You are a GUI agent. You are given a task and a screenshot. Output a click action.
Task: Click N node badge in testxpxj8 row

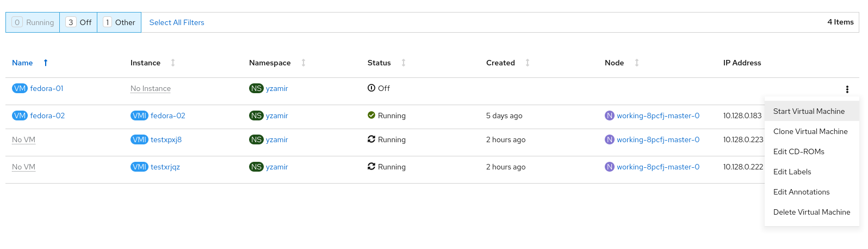tap(610, 139)
